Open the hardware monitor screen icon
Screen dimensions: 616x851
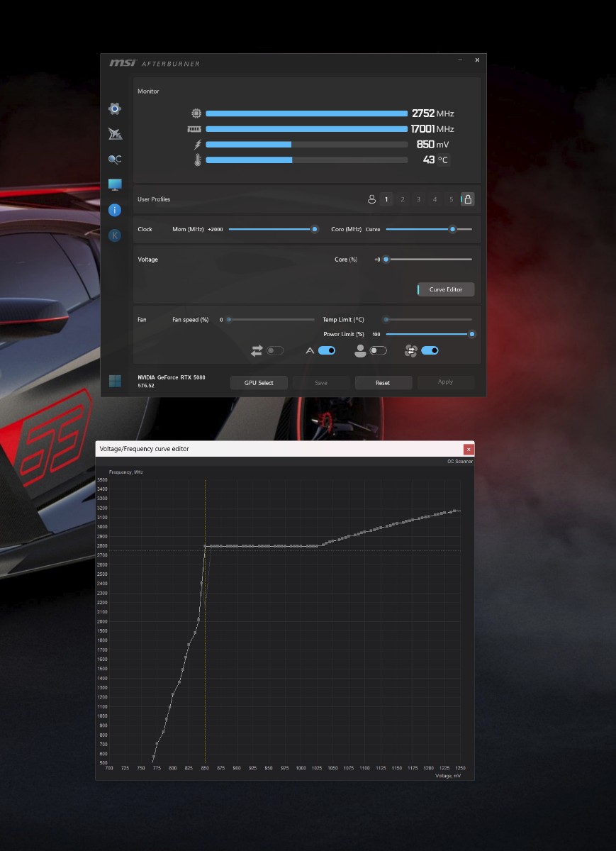[x=115, y=184]
